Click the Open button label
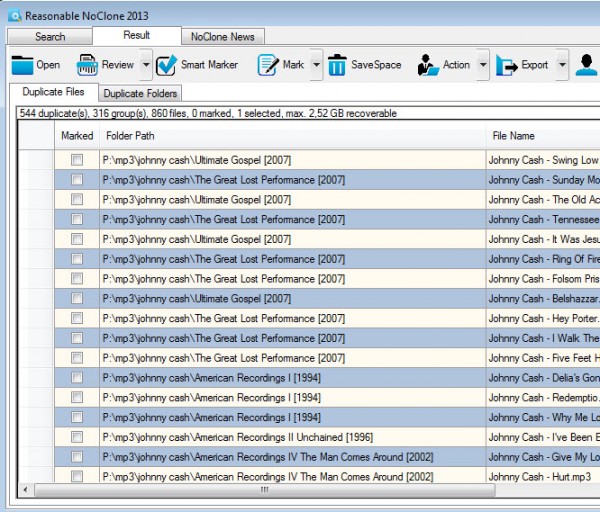The width and height of the screenshot is (600, 512). pos(48,65)
